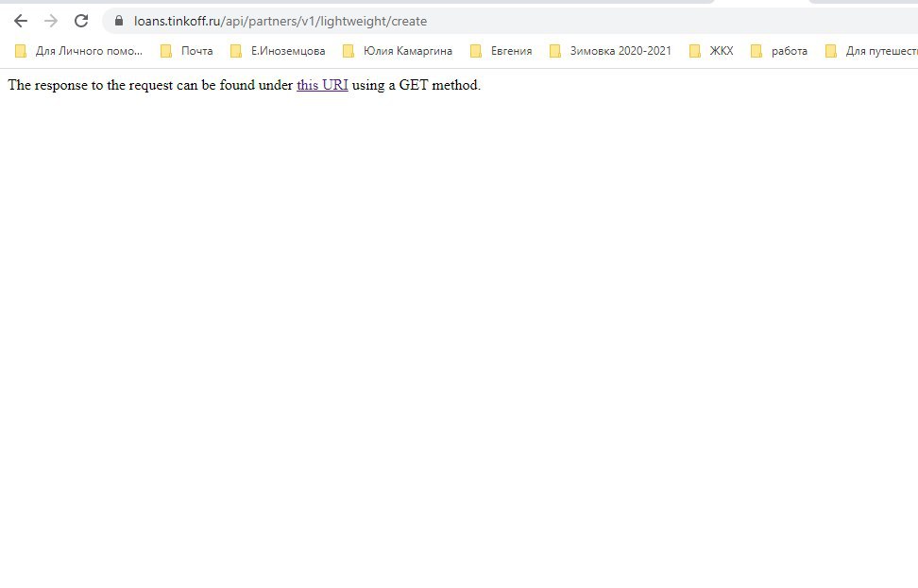918x588 pixels.
Task: Open the 'Для путешеств' bookmark folder
Action: pos(871,51)
